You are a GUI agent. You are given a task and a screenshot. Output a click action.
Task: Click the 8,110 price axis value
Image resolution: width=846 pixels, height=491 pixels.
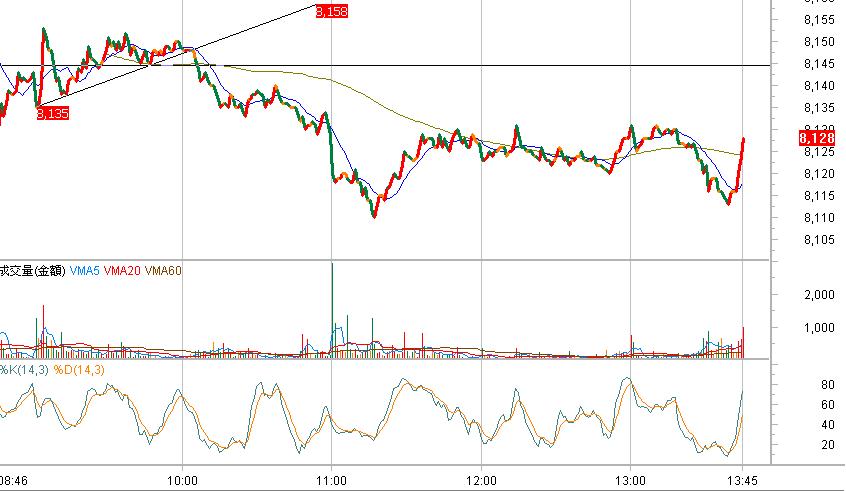[x=819, y=218]
